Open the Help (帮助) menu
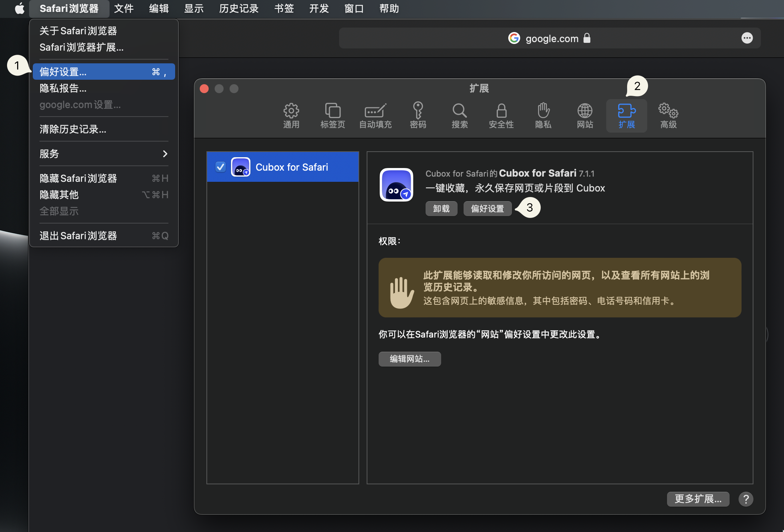Viewport: 784px width, 532px height. point(389,9)
